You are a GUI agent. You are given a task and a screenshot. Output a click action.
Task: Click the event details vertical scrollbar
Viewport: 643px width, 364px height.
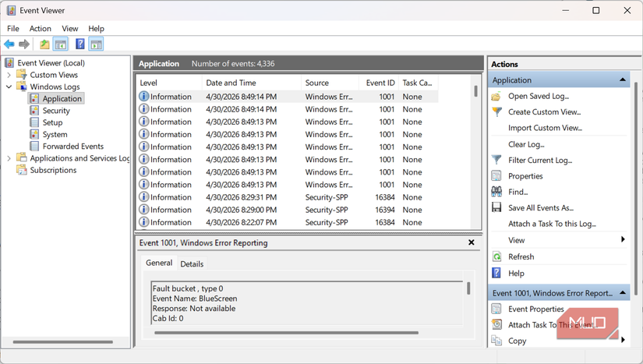click(x=468, y=288)
